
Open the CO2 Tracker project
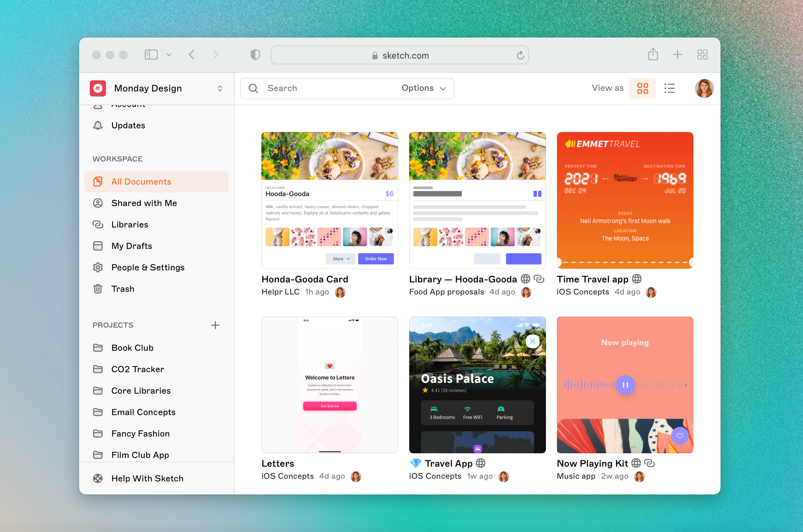pyautogui.click(x=137, y=369)
